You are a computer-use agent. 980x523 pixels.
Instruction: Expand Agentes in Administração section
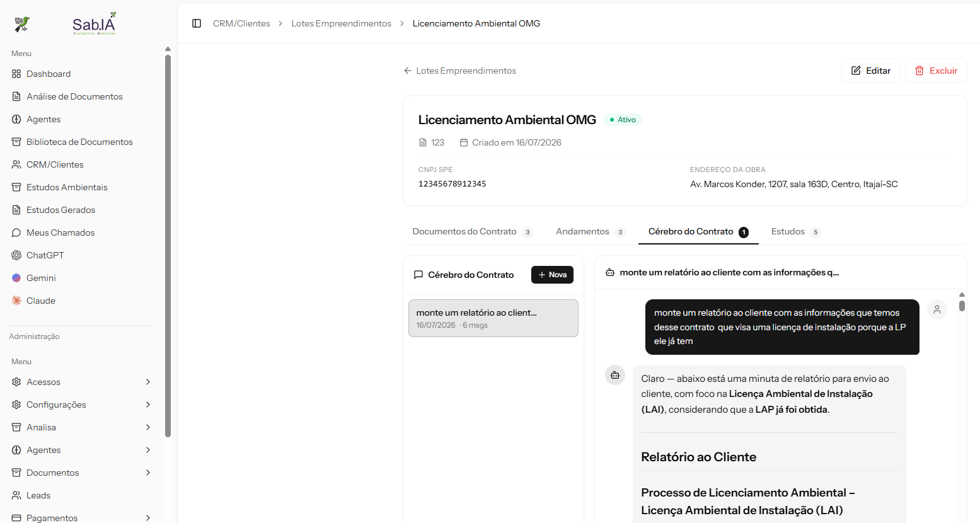pyautogui.click(x=82, y=450)
